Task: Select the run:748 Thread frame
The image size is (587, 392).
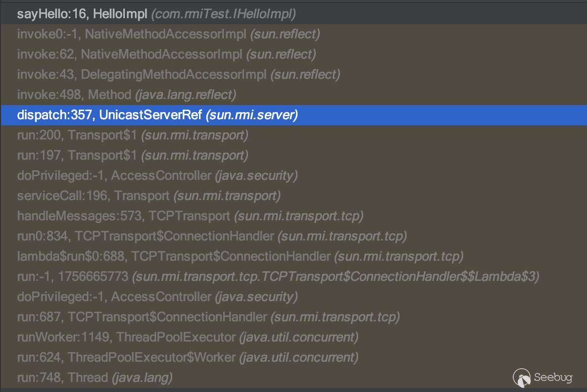Action: [x=94, y=377]
